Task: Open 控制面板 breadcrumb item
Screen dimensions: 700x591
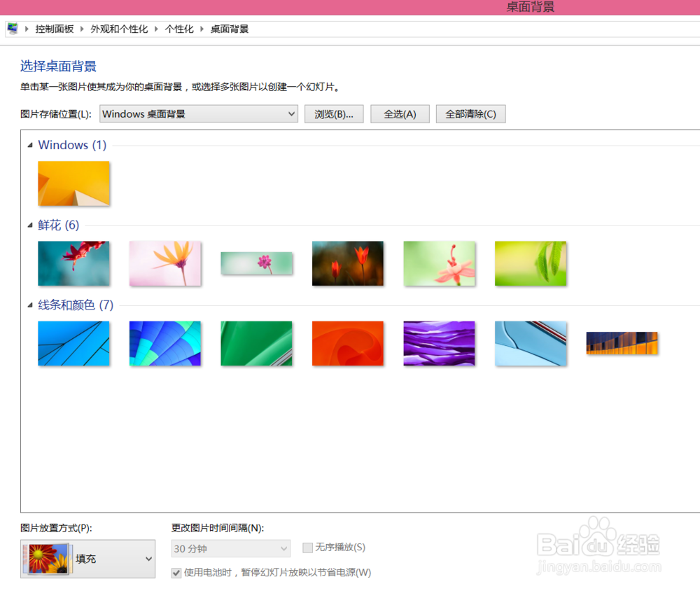Action: click(55, 29)
